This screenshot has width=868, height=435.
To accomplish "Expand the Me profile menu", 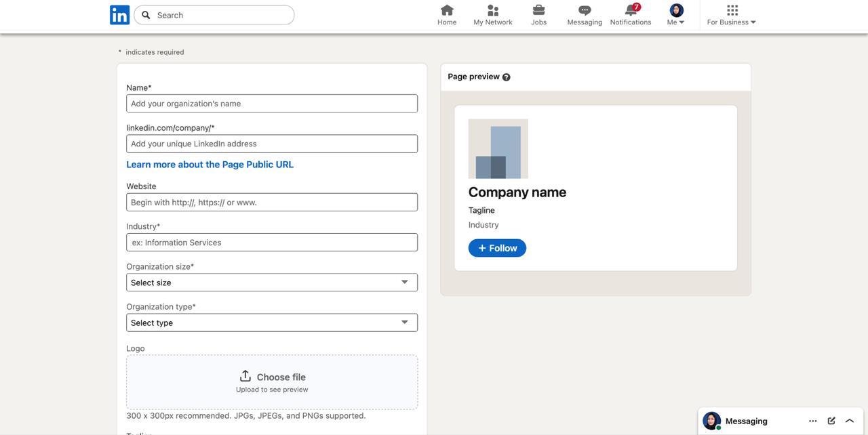I will tap(676, 15).
